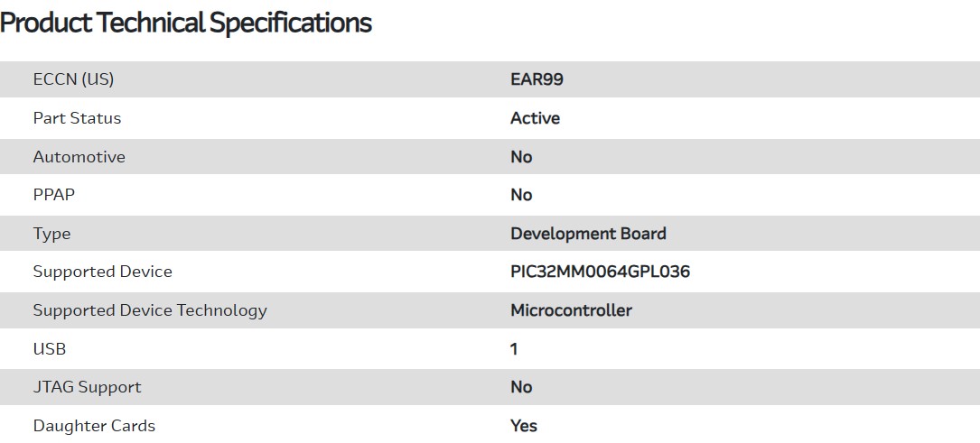980x443 pixels.
Task: Select the PIC32MM0064GPL036 device value
Action: tap(600, 272)
